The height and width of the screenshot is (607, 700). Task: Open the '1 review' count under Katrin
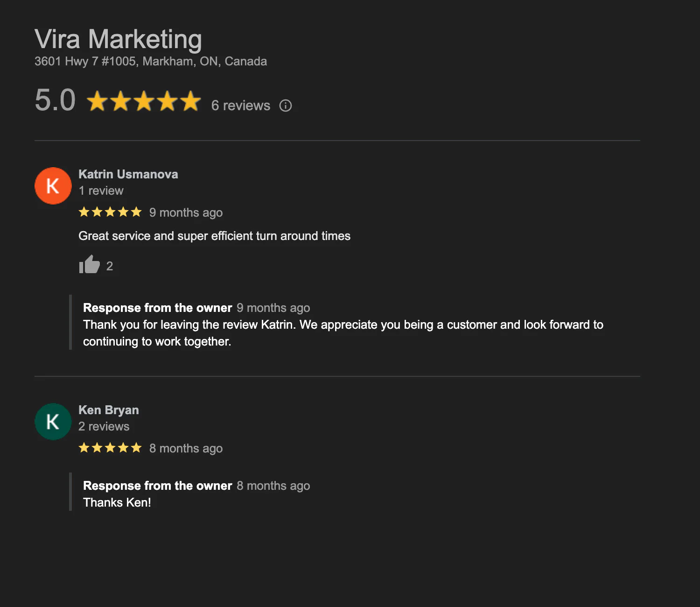click(101, 191)
